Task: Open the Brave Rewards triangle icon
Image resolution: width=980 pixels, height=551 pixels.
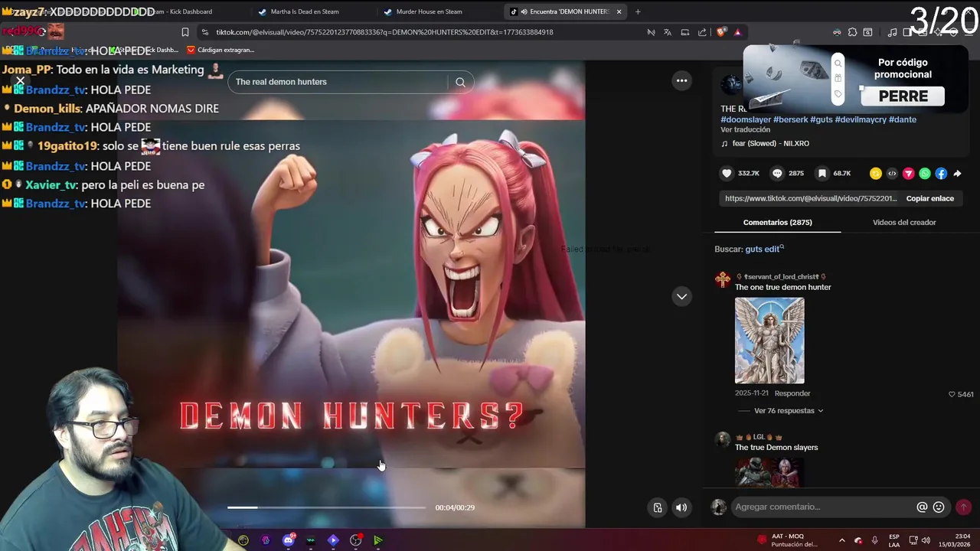Action: (x=737, y=32)
